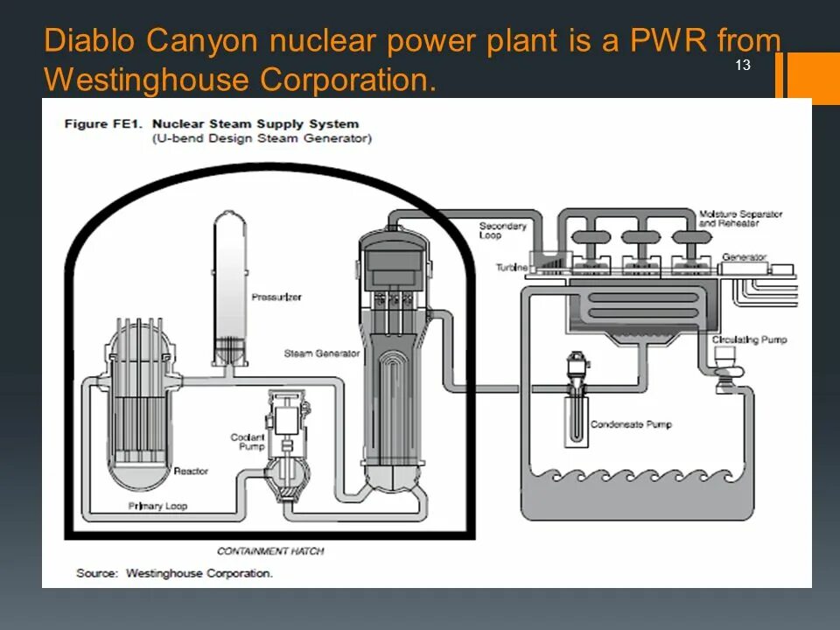Click the pressurizer vessel drawing

click(x=230, y=290)
